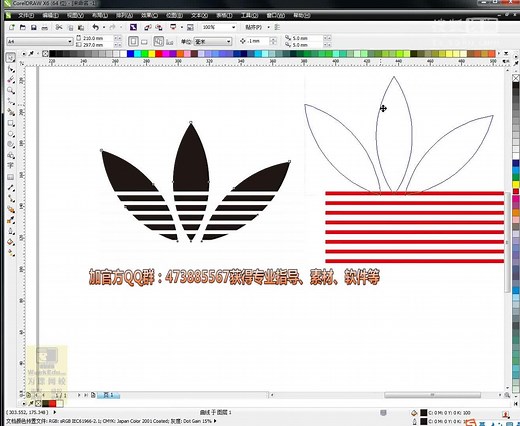Screen dimensions: 520x426
Task: Click the red swatch in document palette
Action: point(52,404)
